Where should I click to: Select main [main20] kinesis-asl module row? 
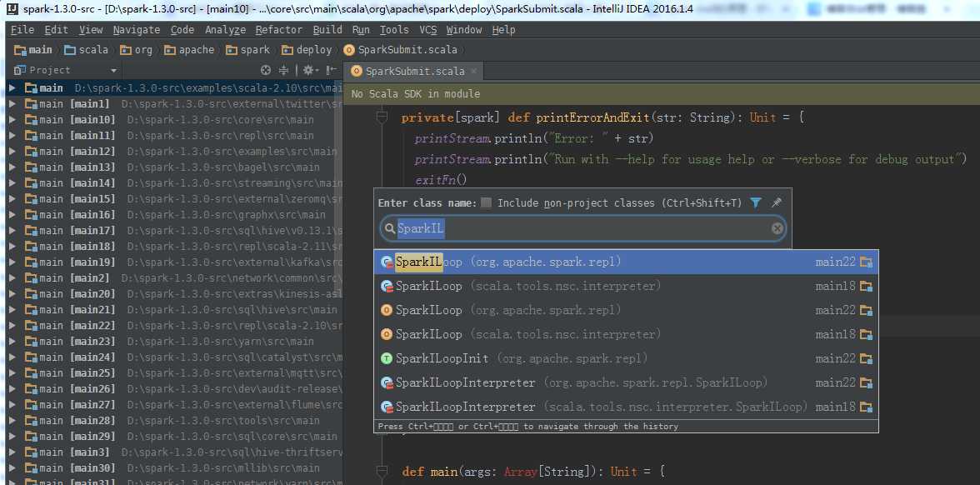pyautogui.click(x=174, y=293)
